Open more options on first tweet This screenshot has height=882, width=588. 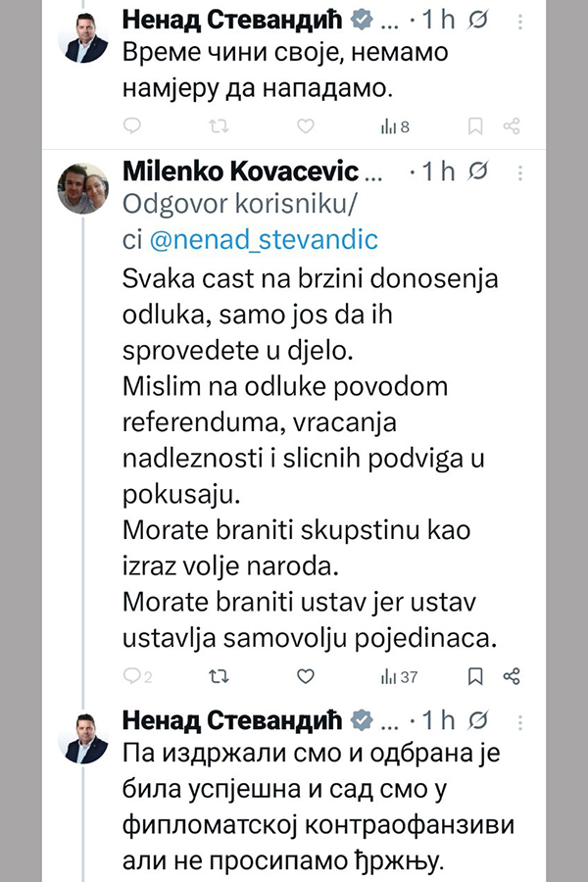click(520, 21)
